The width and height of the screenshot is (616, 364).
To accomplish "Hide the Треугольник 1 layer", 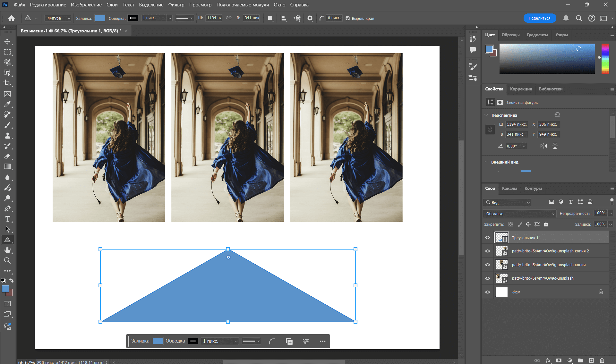I will [488, 238].
